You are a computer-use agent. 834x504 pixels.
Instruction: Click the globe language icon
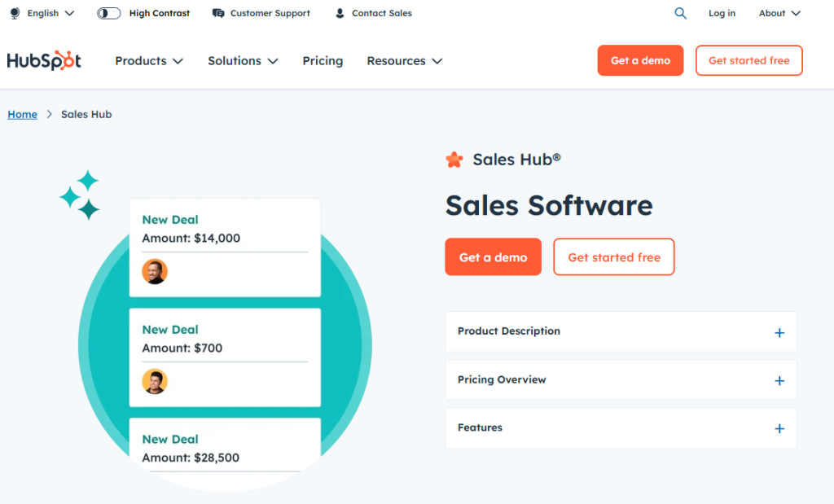pyautogui.click(x=15, y=13)
